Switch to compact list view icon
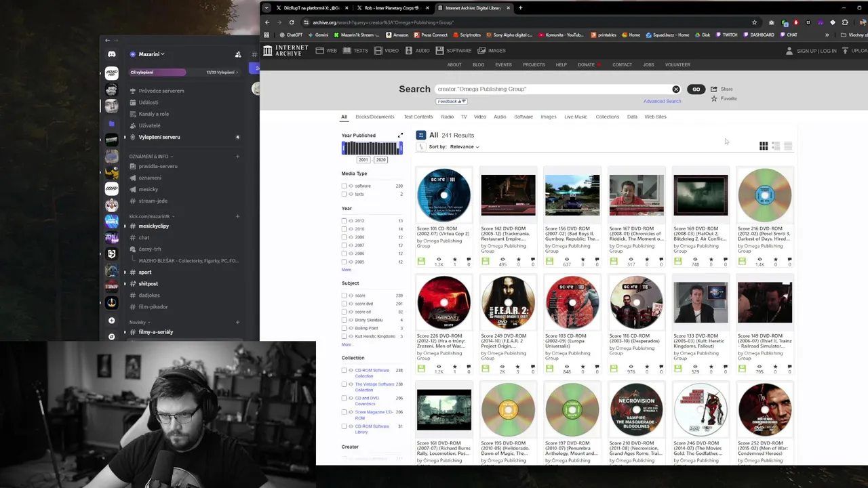The width and height of the screenshot is (868, 488). click(x=788, y=146)
